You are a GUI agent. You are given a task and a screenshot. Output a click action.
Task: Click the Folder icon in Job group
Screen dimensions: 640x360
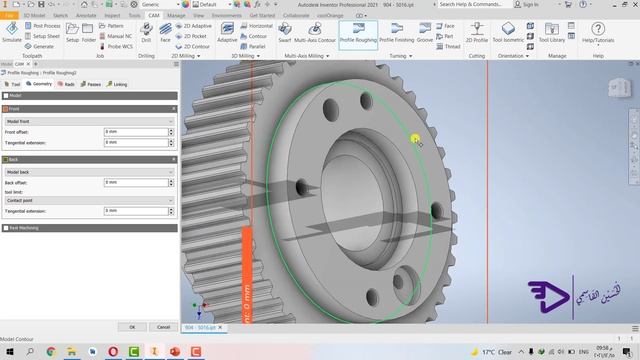tap(88, 32)
